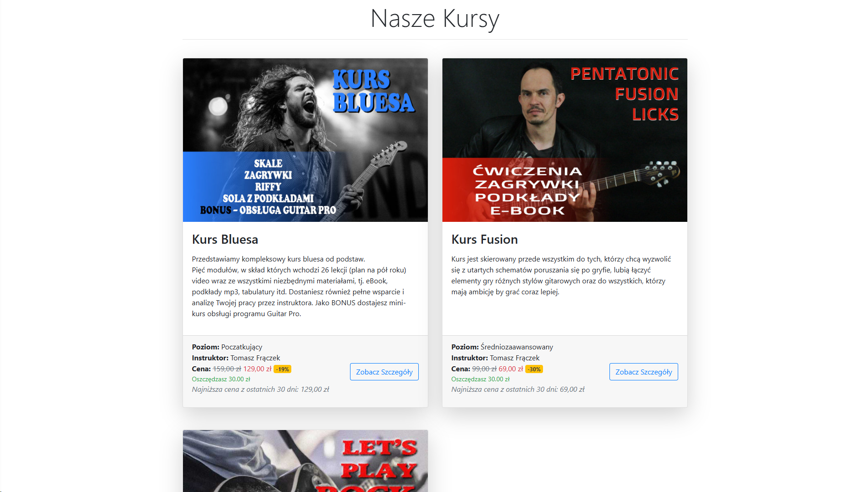Click the Kurs Fusion description paragraph
Screen dimensions: 868x492
pos(562,276)
